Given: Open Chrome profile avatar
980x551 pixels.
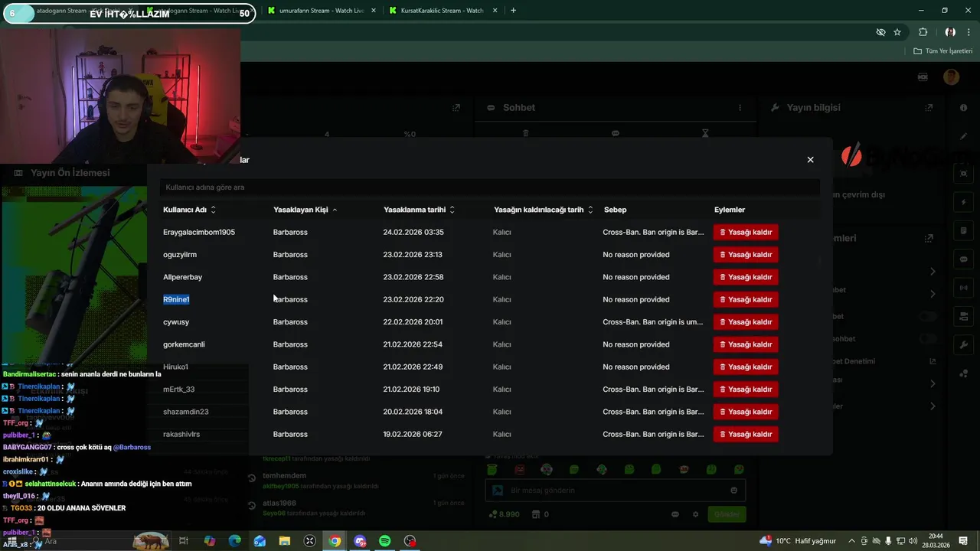Looking at the screenshot, I should pyautogui.click(x=950, y=32).
